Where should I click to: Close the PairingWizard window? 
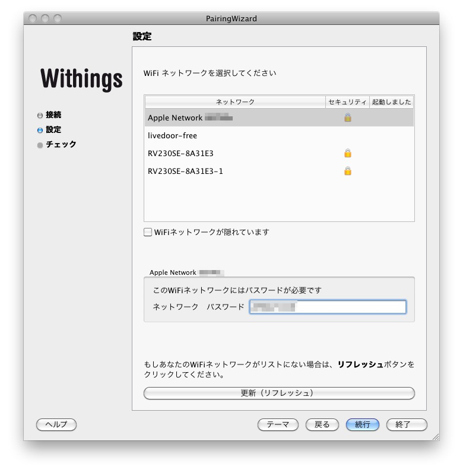[33, 18]
